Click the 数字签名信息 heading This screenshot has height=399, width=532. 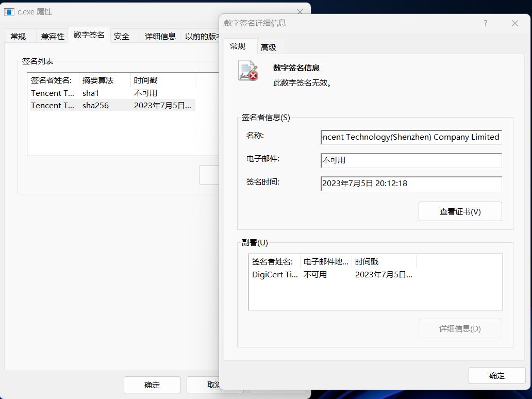[x=296, y=68]
